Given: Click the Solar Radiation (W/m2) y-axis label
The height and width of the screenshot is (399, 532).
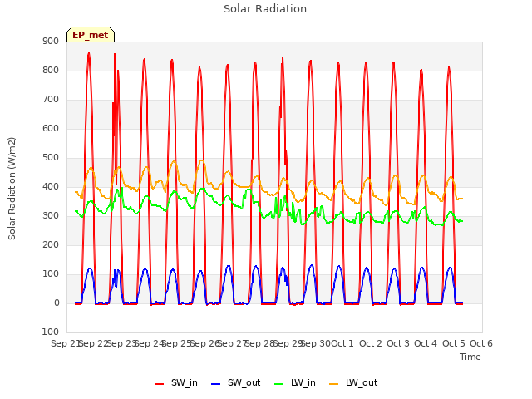Looking at the screenshot, I should tap(12, 189).
